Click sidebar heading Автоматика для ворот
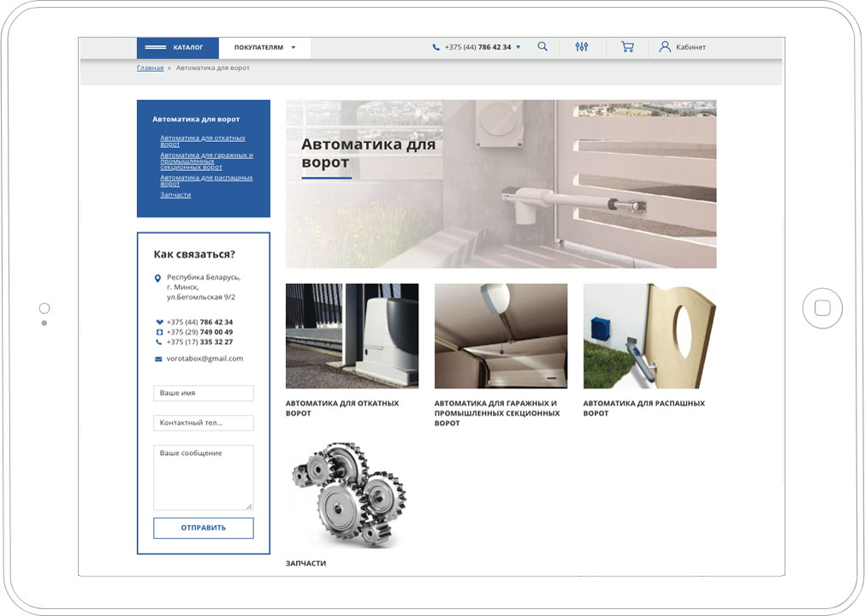This screenshot has width=865, height=616. (196, 119)
